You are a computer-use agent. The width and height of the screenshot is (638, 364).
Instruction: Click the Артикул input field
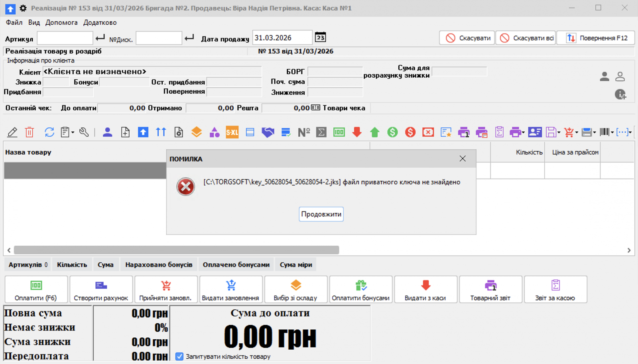[x=65, y=38]
